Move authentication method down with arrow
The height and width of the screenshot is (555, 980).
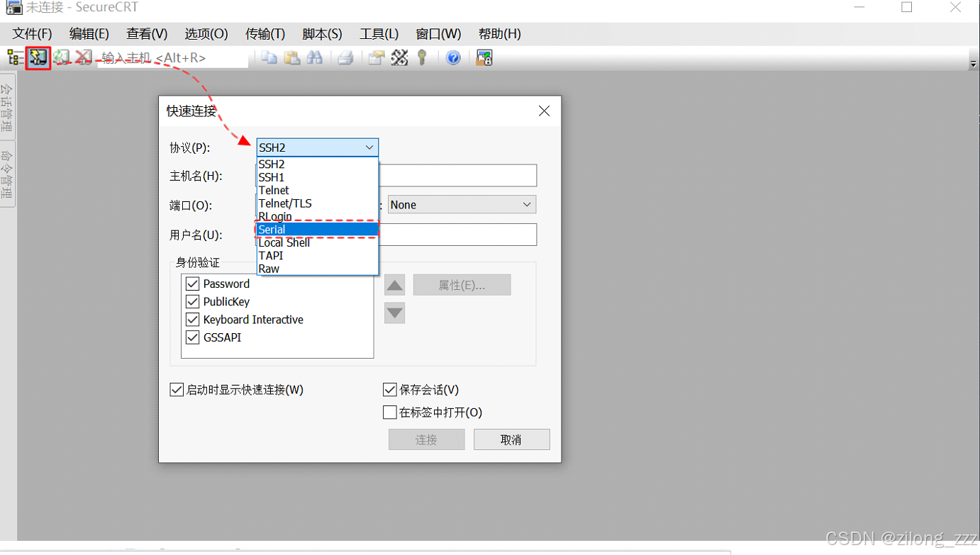[395, 313]
